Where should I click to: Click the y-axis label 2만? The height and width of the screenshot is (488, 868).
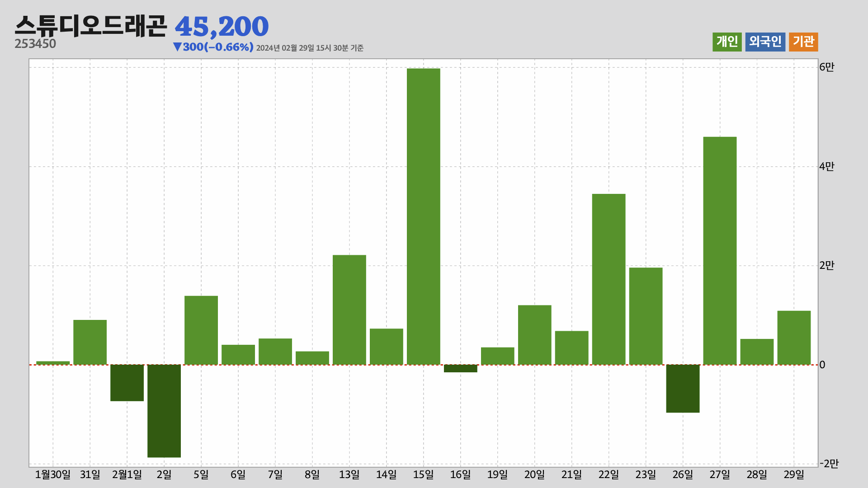pos(827,266)
